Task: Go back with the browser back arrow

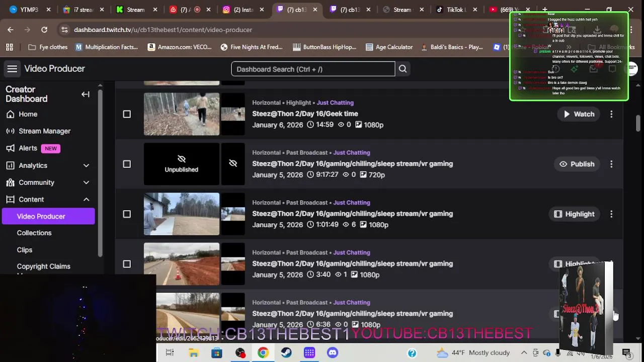Action: 11,30
